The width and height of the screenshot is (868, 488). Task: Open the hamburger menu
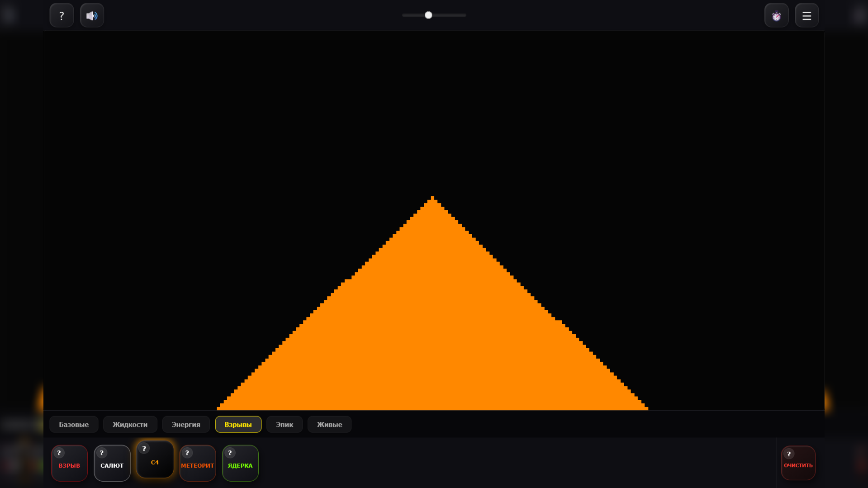806,15
